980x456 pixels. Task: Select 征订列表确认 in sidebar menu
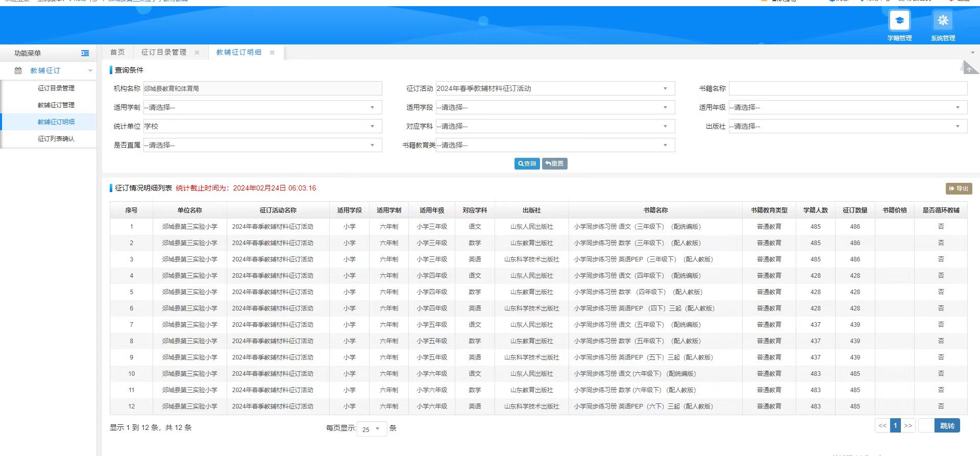tap(56, 139)
